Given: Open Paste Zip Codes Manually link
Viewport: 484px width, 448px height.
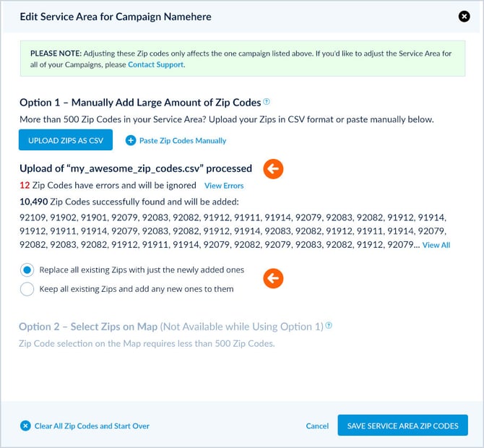Looking at the screenshot, I should click(x=183, y=140).
